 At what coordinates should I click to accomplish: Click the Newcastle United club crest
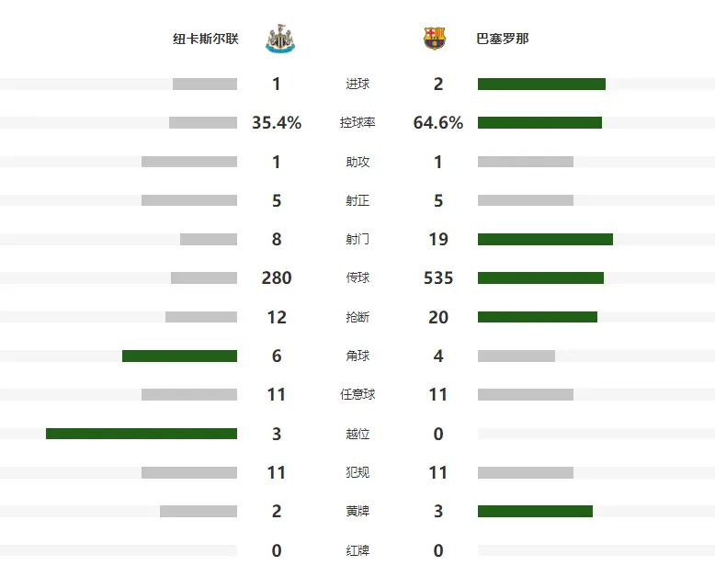(x=279, y=39)
